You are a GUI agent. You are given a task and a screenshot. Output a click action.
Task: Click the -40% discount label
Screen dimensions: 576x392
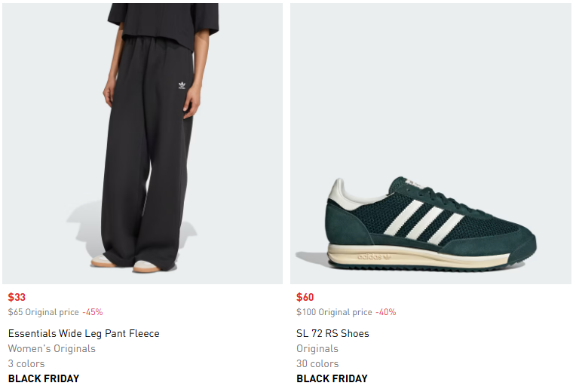[x=385, y=312]
